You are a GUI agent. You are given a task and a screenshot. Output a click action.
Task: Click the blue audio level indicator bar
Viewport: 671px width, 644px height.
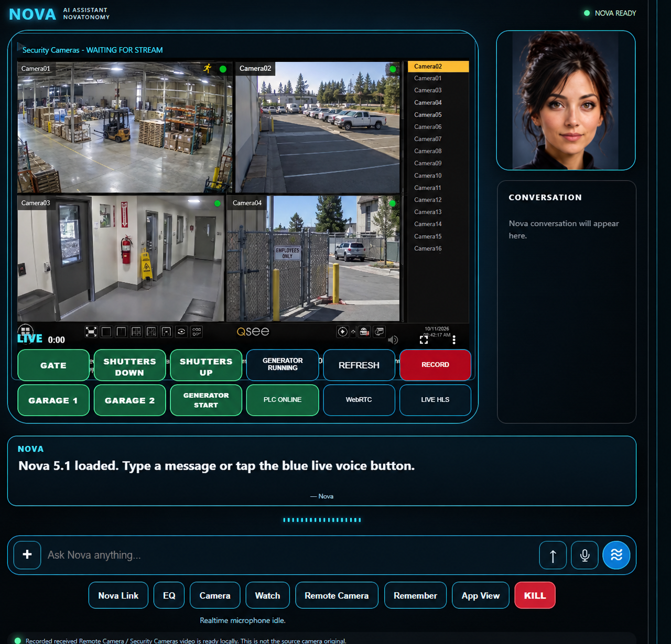[x=322, y=520]
